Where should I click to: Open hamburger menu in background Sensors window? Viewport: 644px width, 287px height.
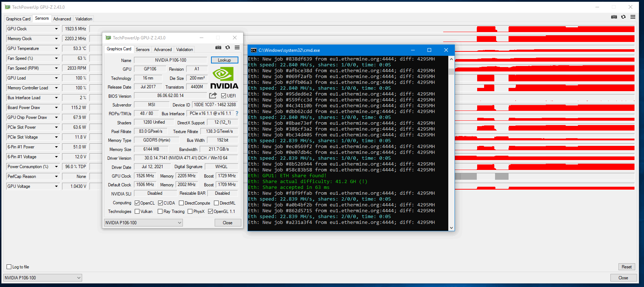(x=633, y=17)
